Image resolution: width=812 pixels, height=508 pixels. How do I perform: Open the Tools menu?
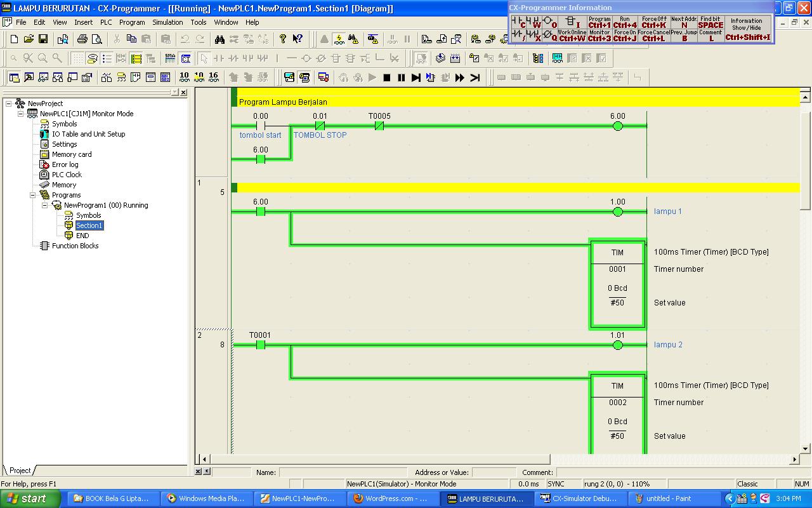pyautogui.click(x=199, y=22)
